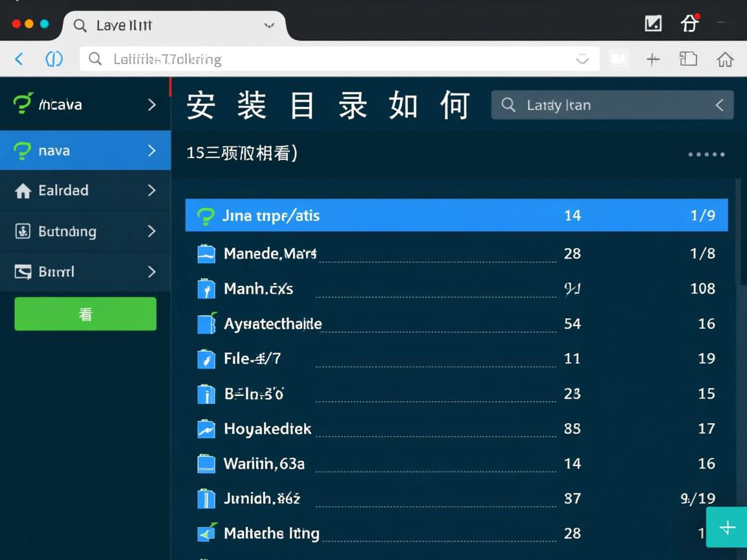Click the chart icon in the dark top bar
747x560 pixels.
pyautogui.click(x=653, y=23)
